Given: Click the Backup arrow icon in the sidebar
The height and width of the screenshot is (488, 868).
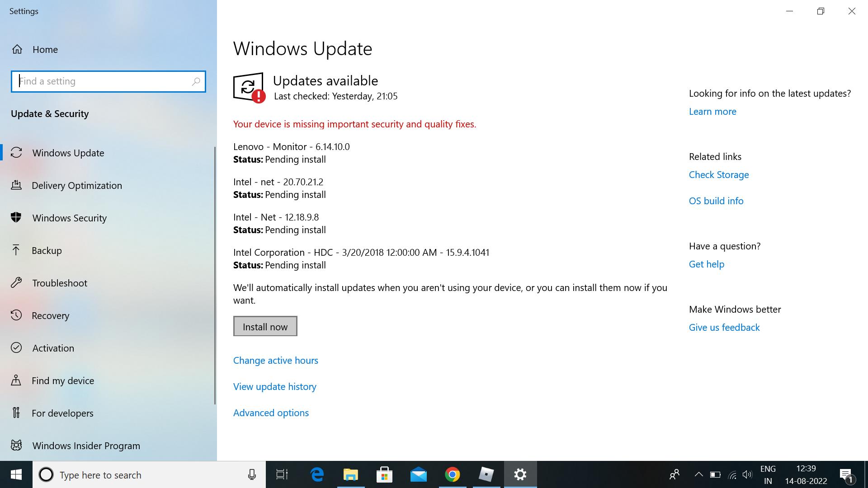Looking at the screenshot, I should click(16, 250).
